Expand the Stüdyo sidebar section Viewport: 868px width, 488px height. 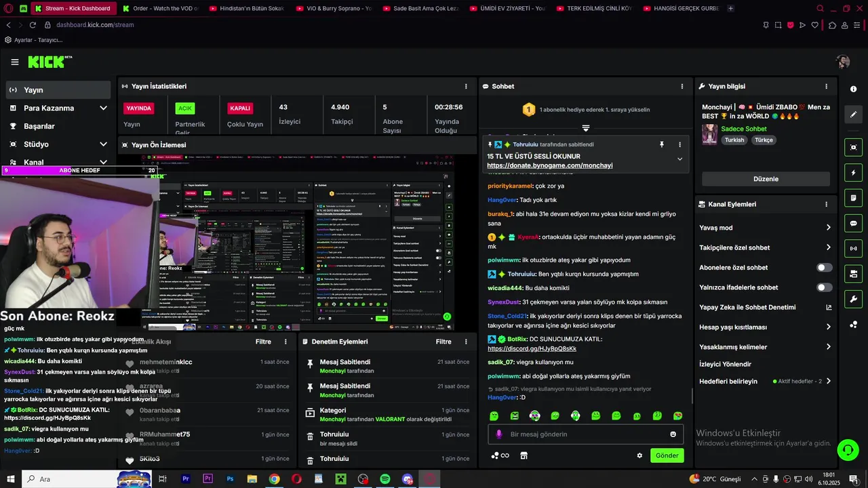click(58, 144)
